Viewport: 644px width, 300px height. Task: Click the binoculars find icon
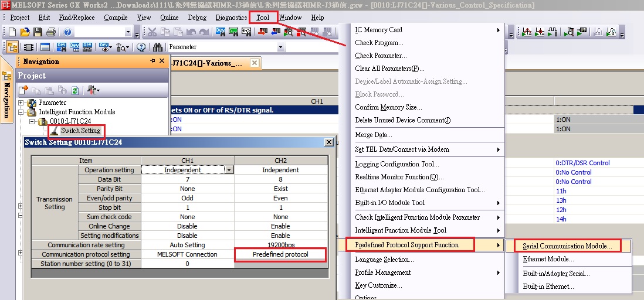pyautogui.click(x=158, y=47)
